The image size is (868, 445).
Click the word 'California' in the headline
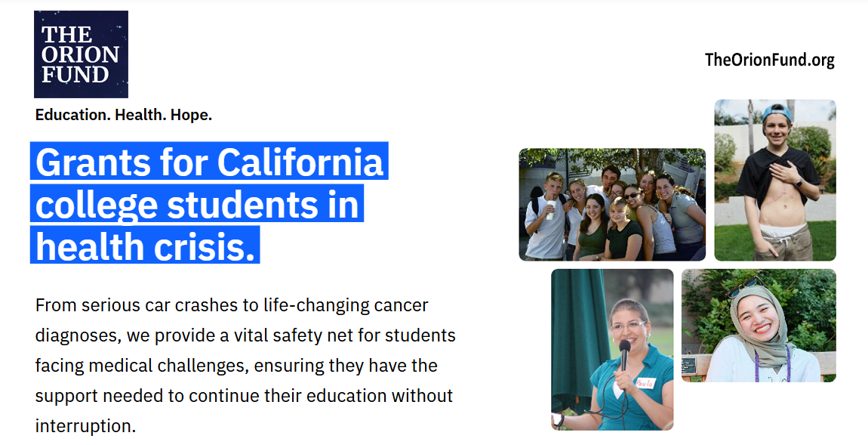coord(300,162)
